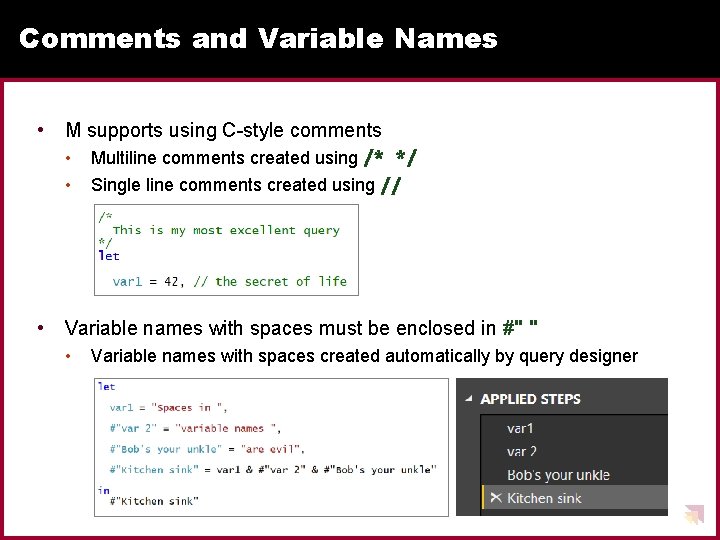
Task: Click the Single line comments created using line
Action: (246, 186)
